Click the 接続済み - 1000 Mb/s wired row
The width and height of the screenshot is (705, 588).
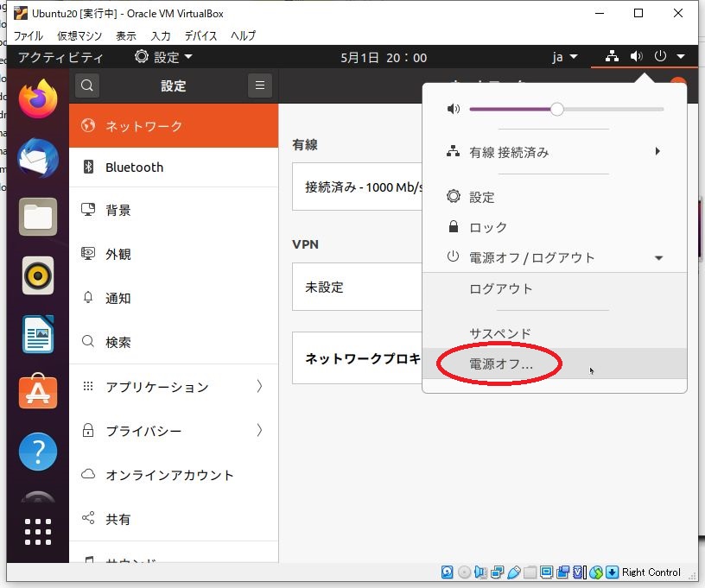(358, 187)
